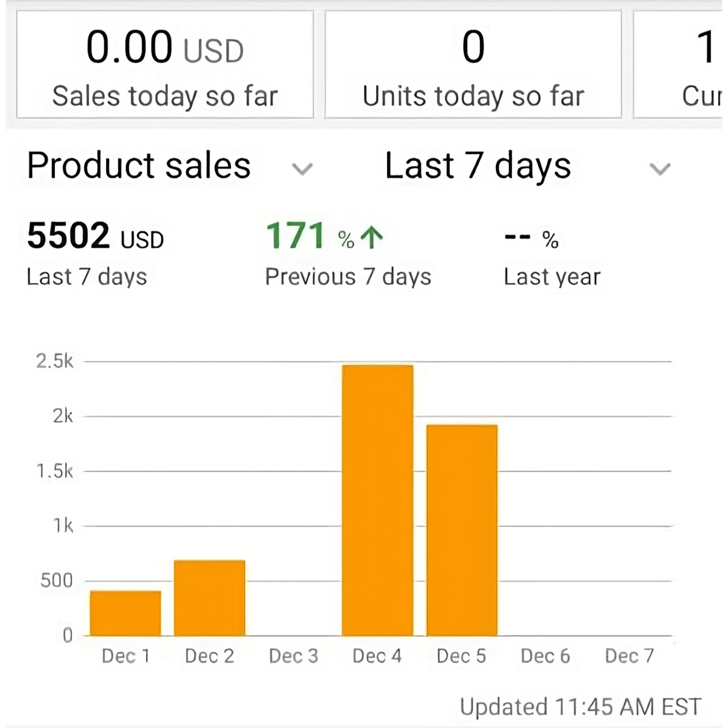Open the partially visible third summary card
This screenshot has width=728, height=728.
click(x=678, y=64)
